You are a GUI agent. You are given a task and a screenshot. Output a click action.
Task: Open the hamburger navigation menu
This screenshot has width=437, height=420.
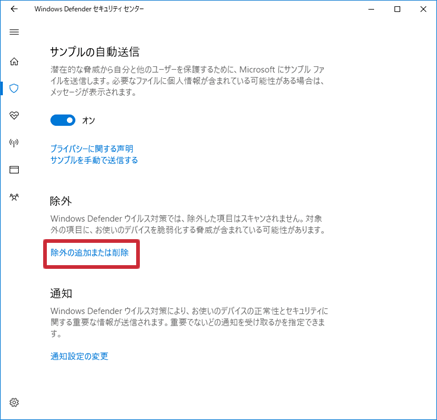pos(14,32)
